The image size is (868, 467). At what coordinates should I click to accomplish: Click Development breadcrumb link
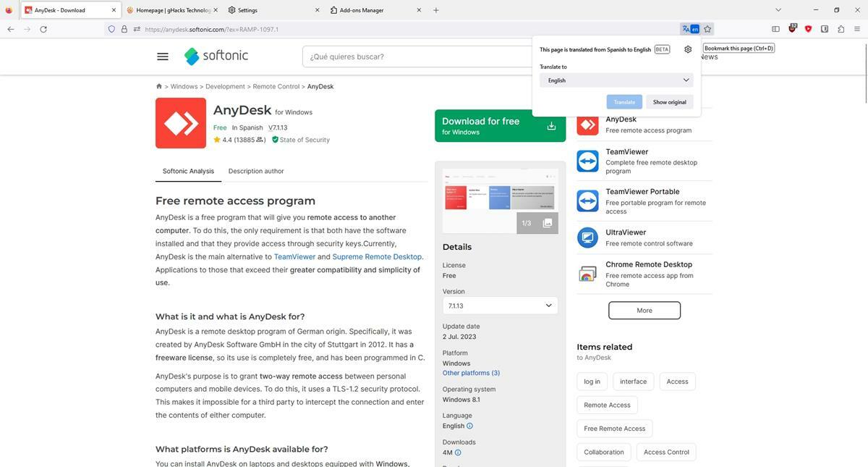coord(225,86)
